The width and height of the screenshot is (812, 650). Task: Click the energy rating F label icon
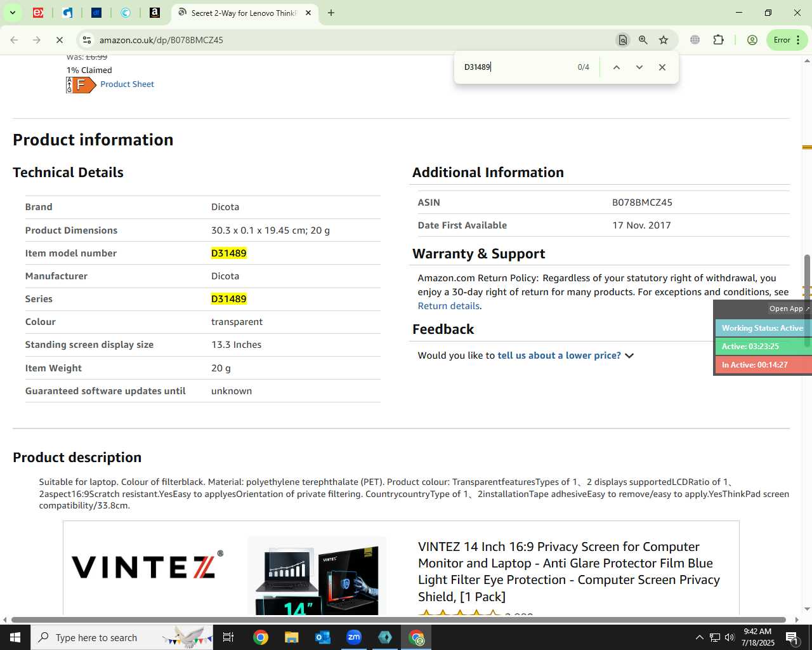(x=81, y=84)
